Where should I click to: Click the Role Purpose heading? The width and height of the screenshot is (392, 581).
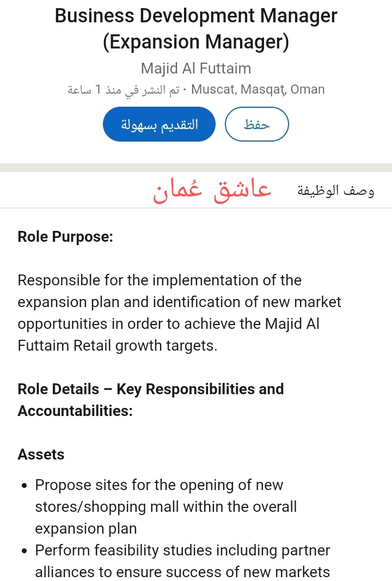tap(65, 237)
